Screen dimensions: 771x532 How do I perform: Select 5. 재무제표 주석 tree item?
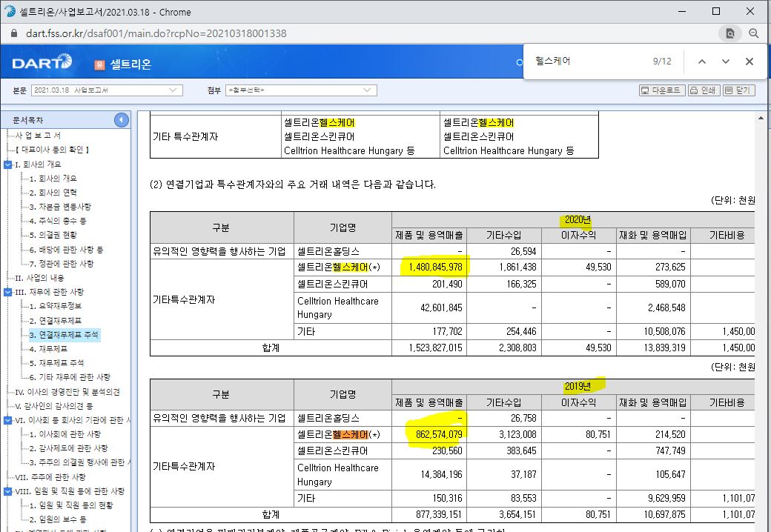56,363
